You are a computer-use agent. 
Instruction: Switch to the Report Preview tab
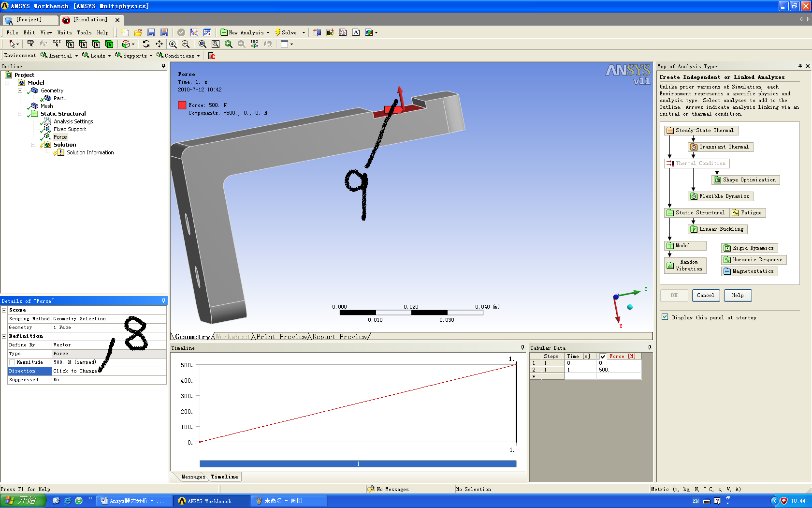click(340, 336)
